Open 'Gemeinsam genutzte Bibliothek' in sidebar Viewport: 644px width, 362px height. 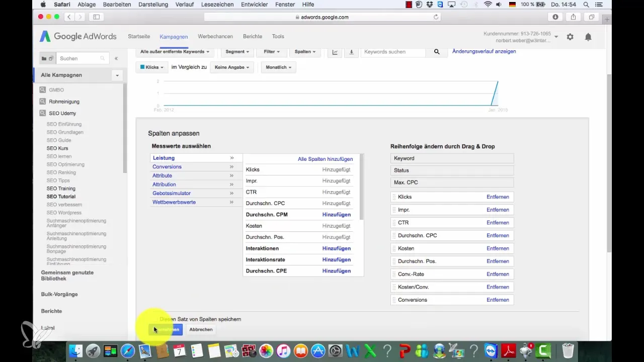[67, 276]
